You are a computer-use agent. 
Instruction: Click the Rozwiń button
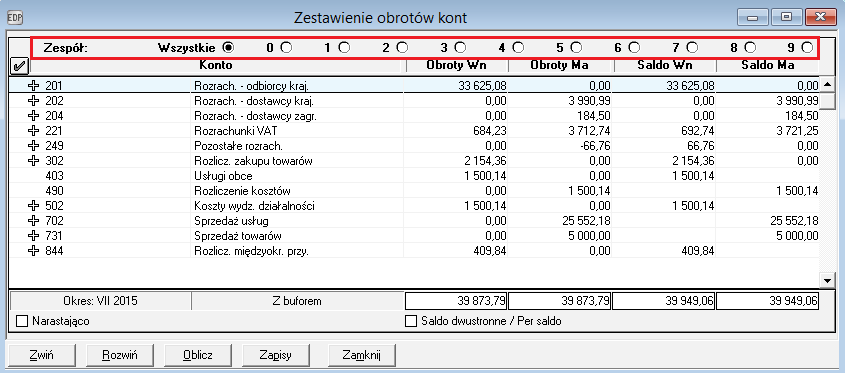point(120,355)
